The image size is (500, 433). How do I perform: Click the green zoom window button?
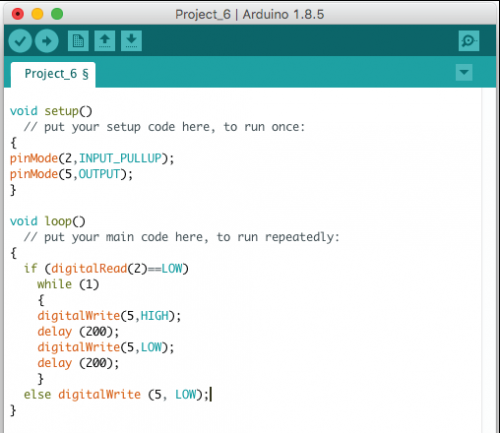(x=57, y=14)
